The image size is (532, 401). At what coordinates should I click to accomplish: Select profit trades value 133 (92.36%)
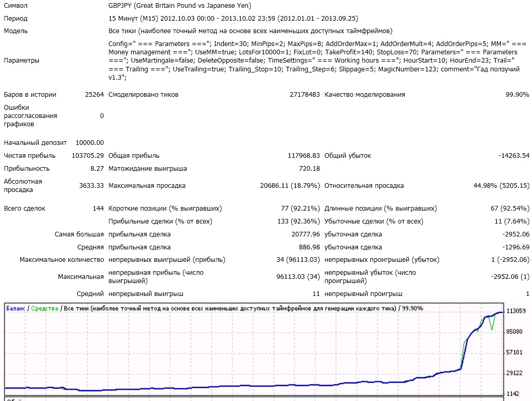298,221
